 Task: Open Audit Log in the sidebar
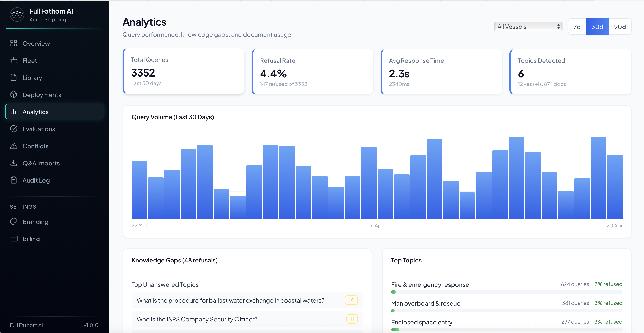coord(54,180)
